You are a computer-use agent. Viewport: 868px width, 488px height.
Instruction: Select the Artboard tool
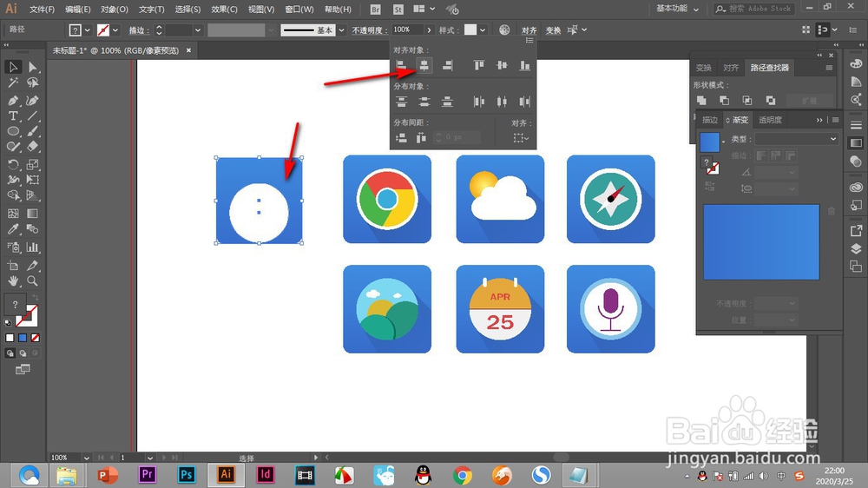13,266
